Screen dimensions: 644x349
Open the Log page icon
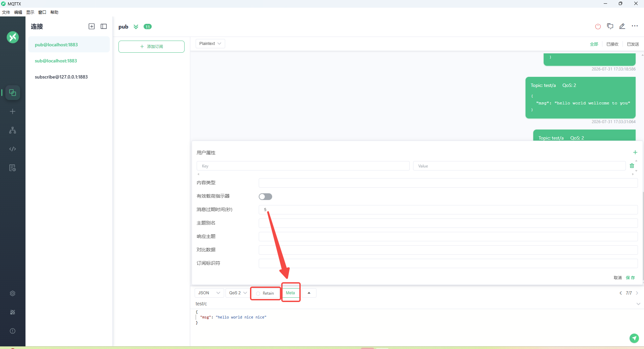[13, 168]
